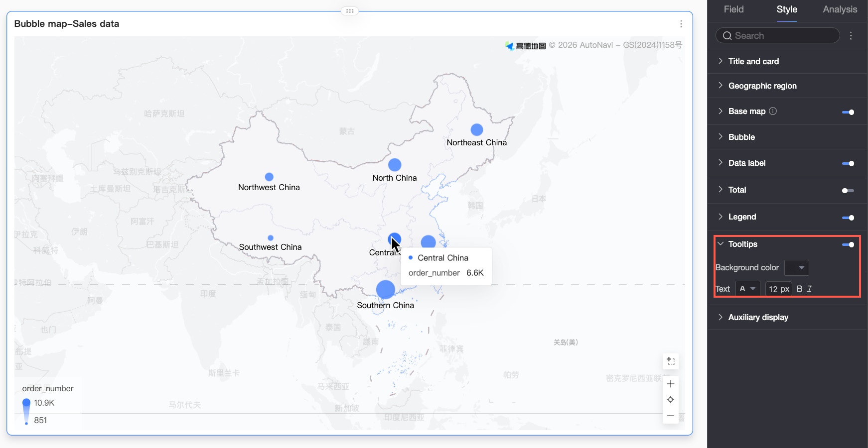The height and width of the screenshot is (448, 868).
Task: Collapse the Tooltips section
Action: pos(721,243)
